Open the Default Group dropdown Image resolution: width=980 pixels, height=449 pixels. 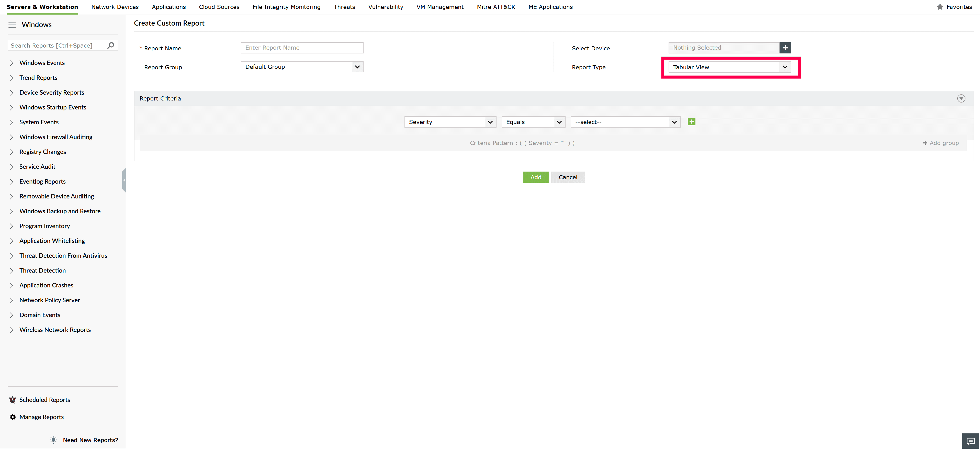(x=357, y=66)
